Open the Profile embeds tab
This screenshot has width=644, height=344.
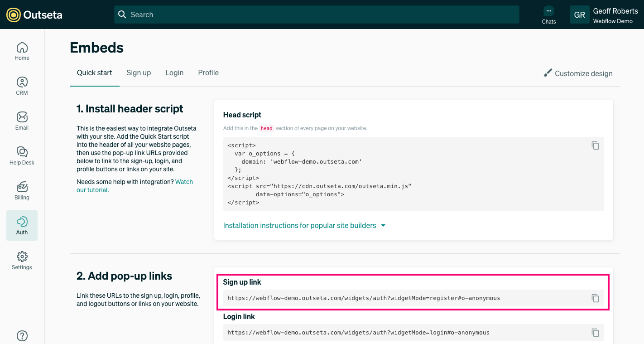coord(208,73)
